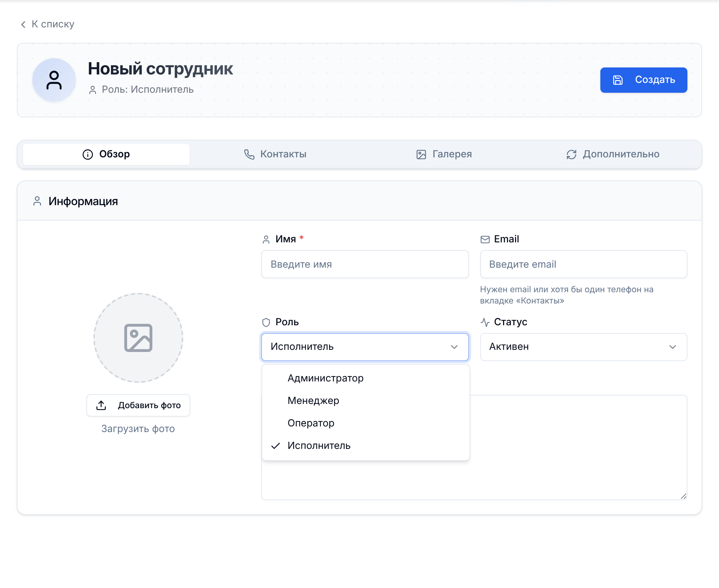Open the Роль dropdown showing Исполнитель
The width and height of the screenshot is (719, 588).
point(365,347)
